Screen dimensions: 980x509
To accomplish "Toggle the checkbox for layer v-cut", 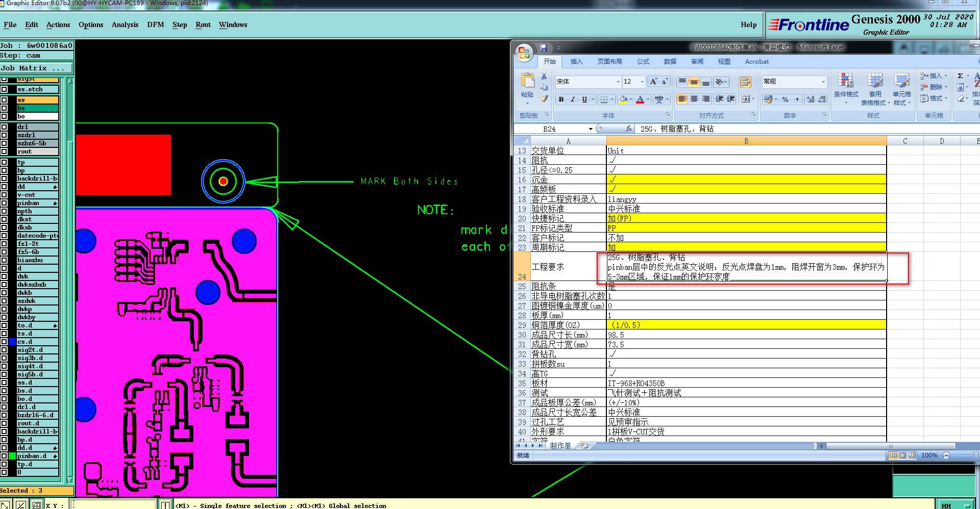I will [x=4, y=195].
